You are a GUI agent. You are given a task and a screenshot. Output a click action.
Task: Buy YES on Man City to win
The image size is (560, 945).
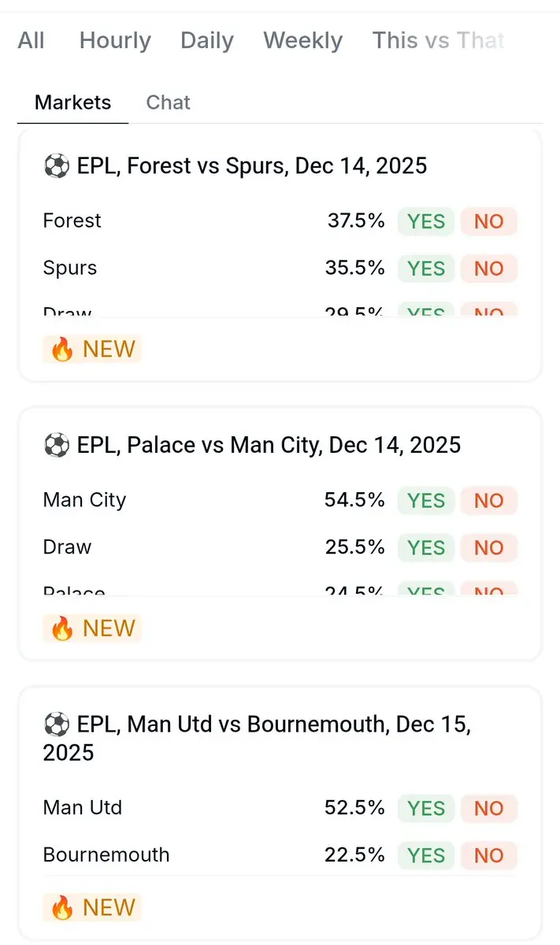[x=426, y=500]
